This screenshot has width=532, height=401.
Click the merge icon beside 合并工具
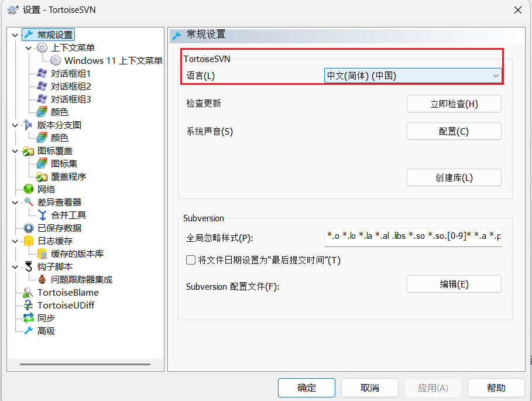(42, 215)
